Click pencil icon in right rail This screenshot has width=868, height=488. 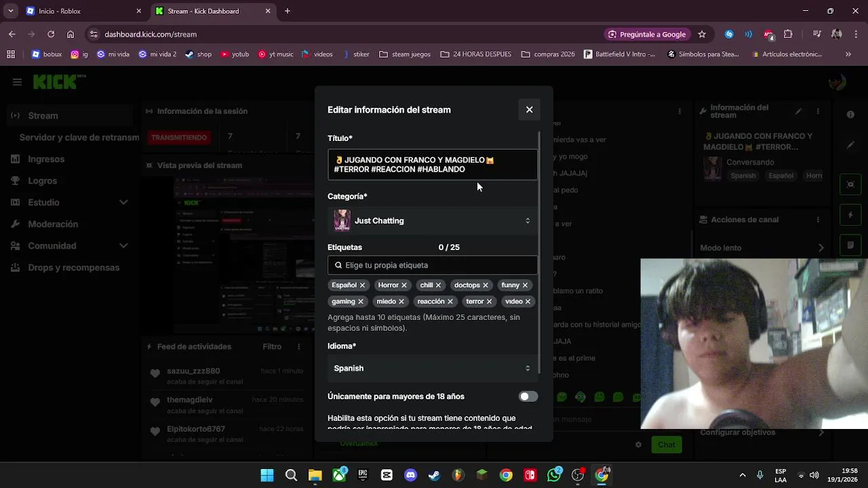click(x=851, y=144)
